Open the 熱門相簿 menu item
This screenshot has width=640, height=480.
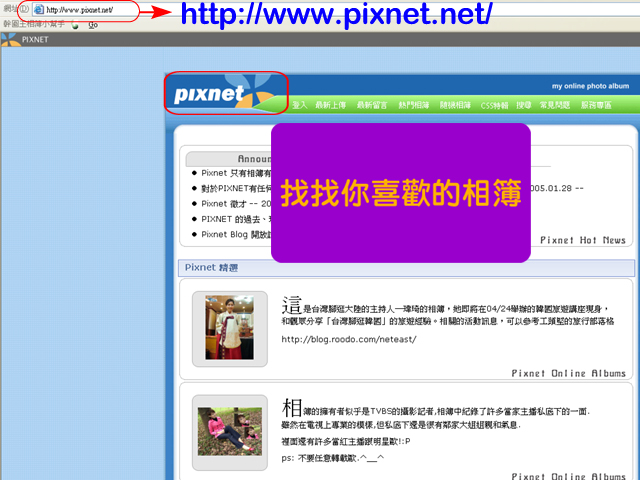[x=413, y=105]
